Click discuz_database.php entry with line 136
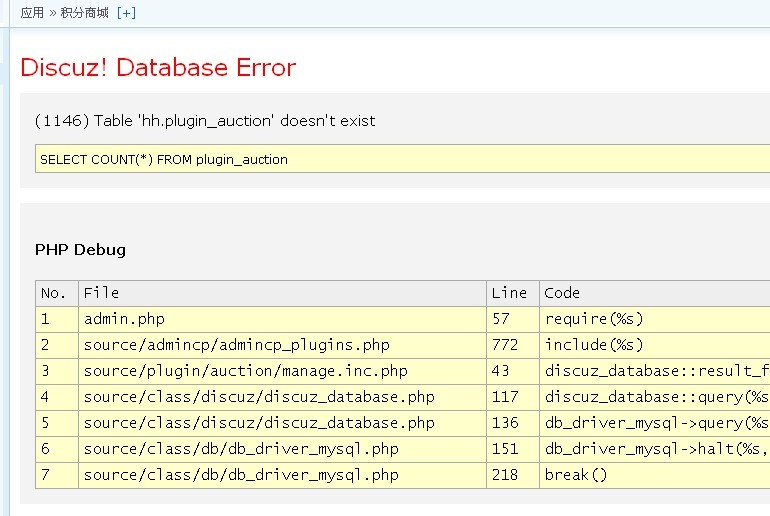 pos(259,423)
